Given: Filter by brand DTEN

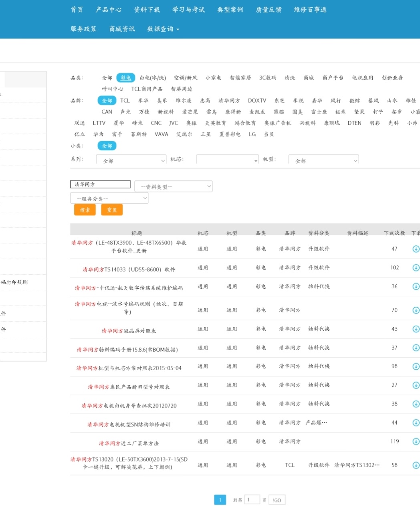Looking at the screenshot, I should [354, 123].
